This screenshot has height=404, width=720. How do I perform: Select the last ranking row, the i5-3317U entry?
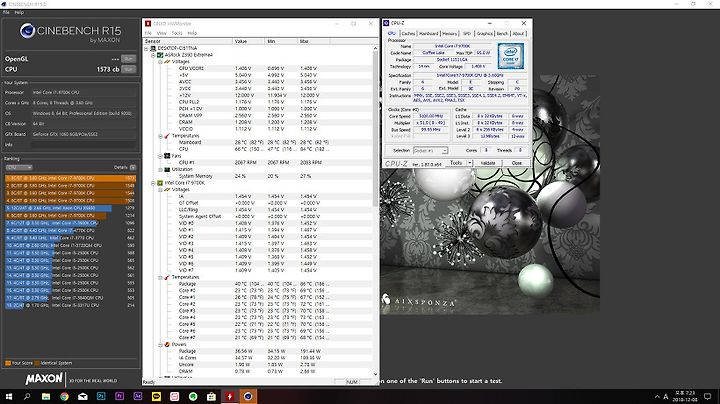click(x=70, y=305)
